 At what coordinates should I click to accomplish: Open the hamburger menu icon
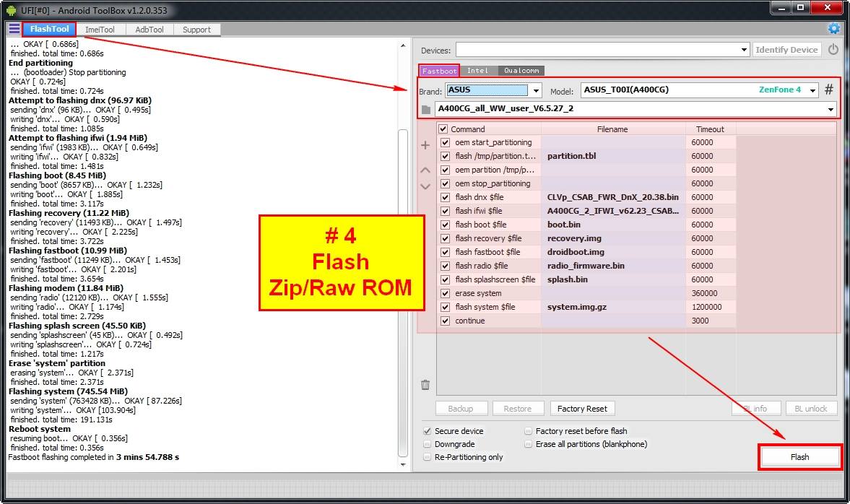[x=14, y=29]
